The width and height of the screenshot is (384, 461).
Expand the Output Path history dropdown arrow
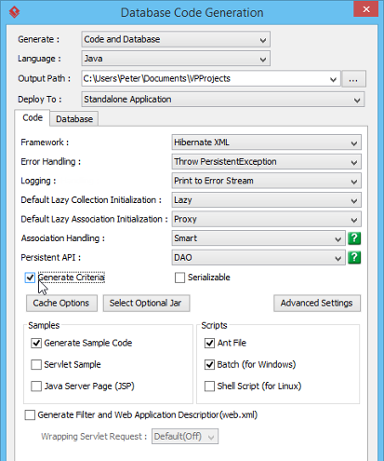[333, 79]
